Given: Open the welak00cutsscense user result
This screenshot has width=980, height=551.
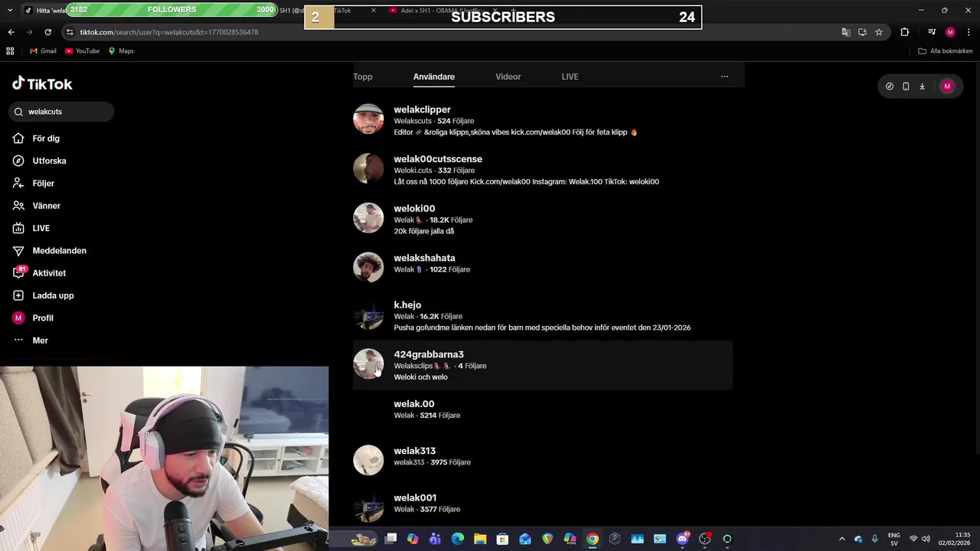Looking at the screenshot, I should (x=543, y=170).
